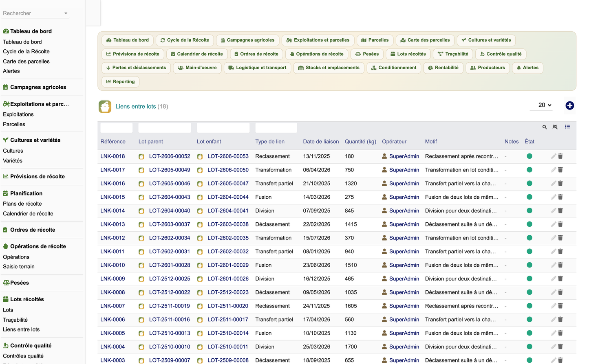Go to the Contrôle qualité tab
The width and height of the screenshot is (589, 364).
point(501,54)
